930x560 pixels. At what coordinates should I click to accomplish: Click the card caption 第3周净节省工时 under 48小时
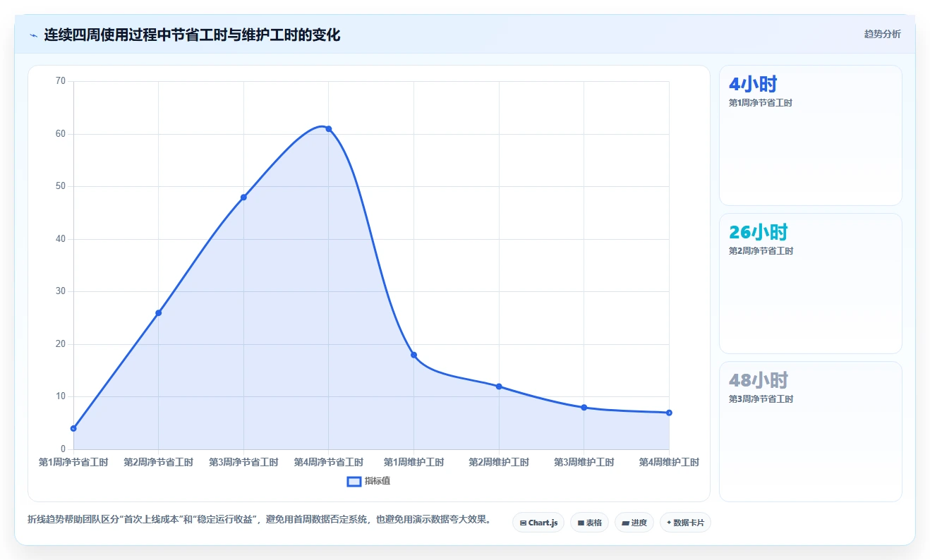[761, 399]
